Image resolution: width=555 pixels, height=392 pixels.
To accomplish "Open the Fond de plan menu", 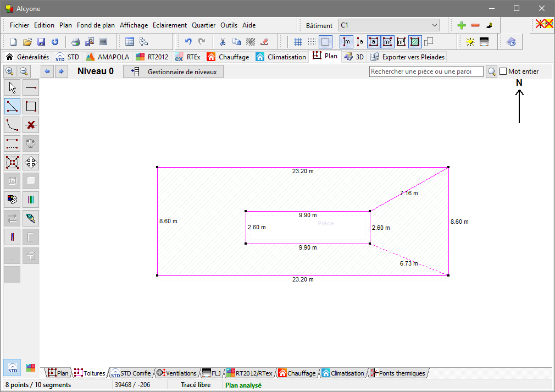I will point(96,25).
